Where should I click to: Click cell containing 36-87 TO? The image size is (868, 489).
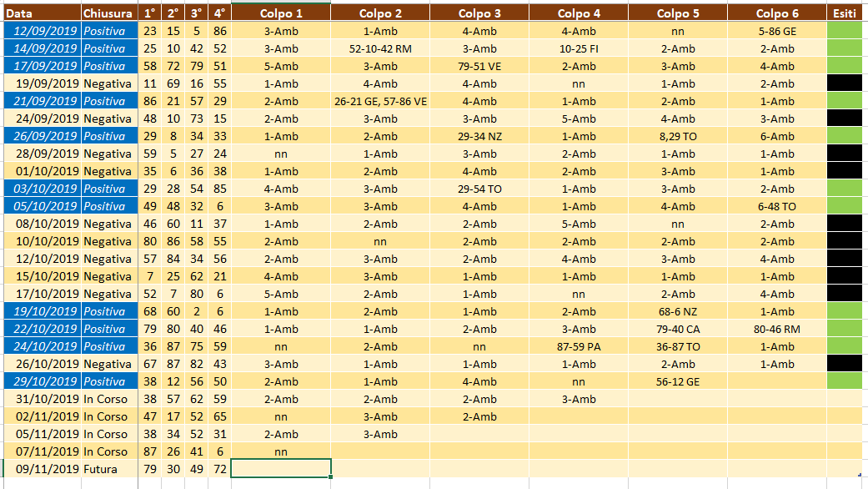tap(678, 346)
